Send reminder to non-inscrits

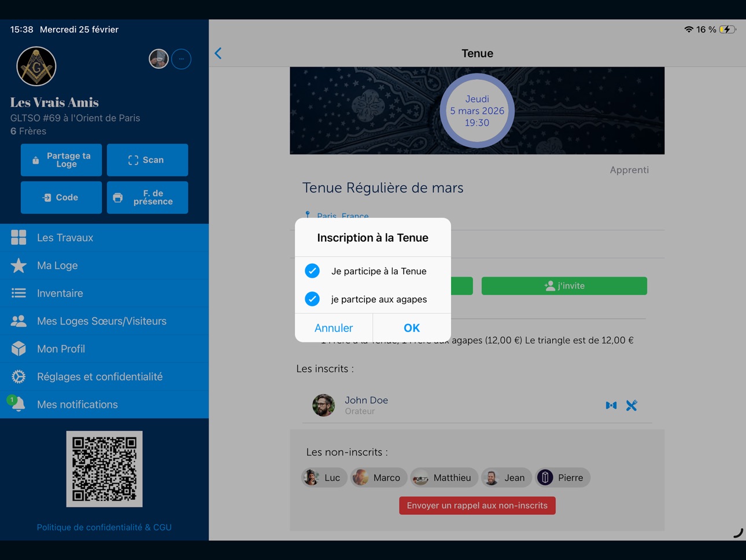(477, 506)
